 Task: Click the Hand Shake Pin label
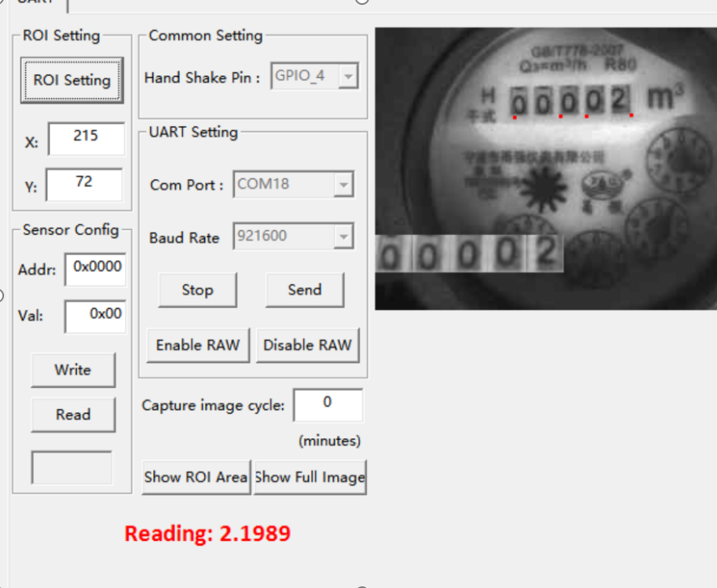coord(202,78)
